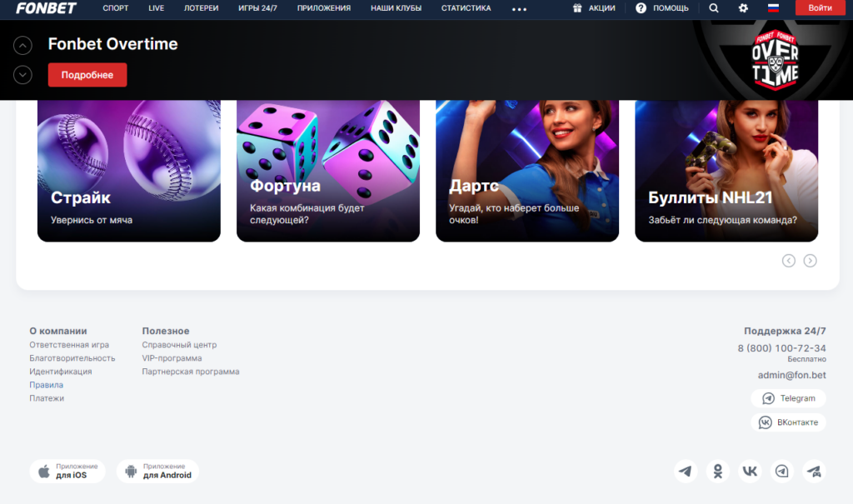Screen dimensions: 853x504
Task: Open the circled Telegram footer icon
Action: pos(781,472)
